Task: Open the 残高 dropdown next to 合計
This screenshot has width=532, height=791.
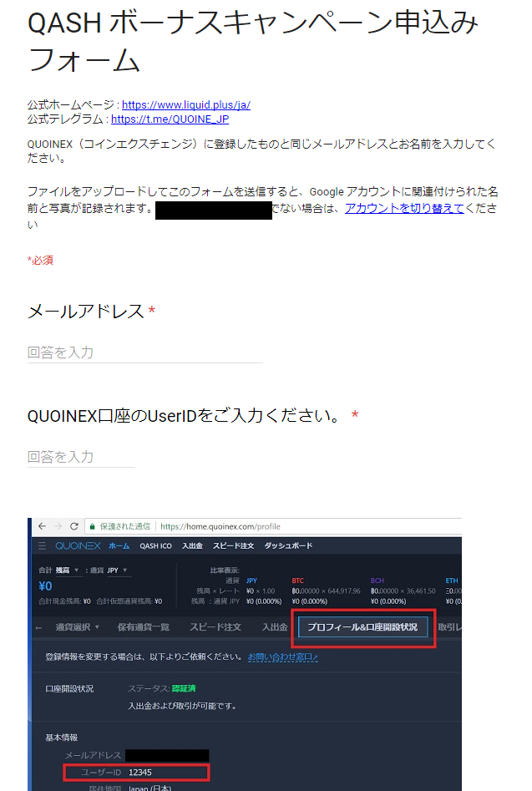Action: (67, 570)
